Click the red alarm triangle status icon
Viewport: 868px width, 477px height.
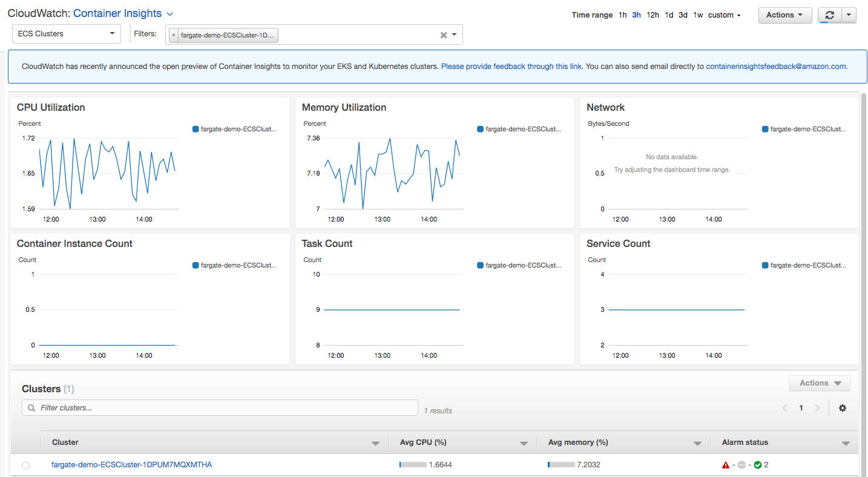pos(726,465)
